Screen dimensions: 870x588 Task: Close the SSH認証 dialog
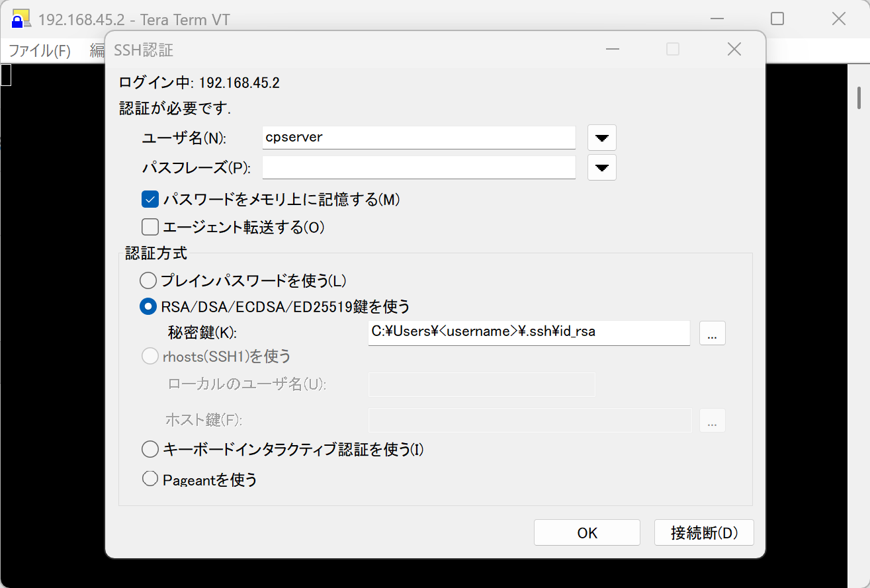tap(734, 49)
